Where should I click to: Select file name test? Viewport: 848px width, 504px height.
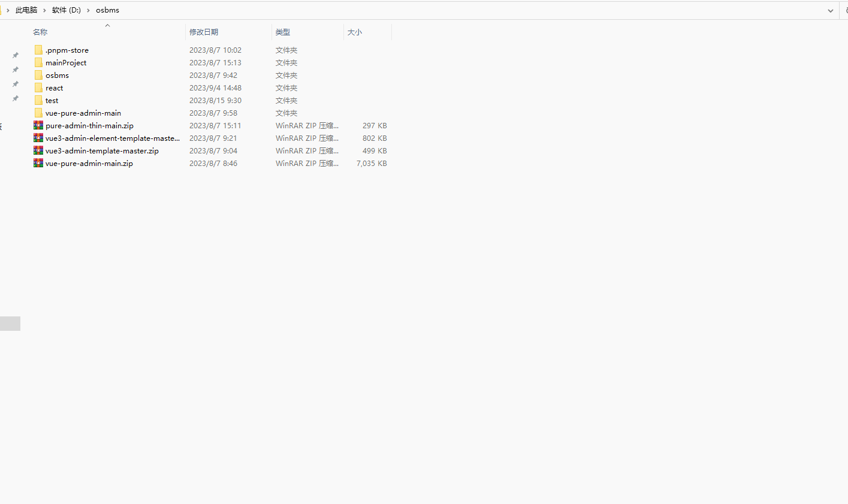point(52,101)
